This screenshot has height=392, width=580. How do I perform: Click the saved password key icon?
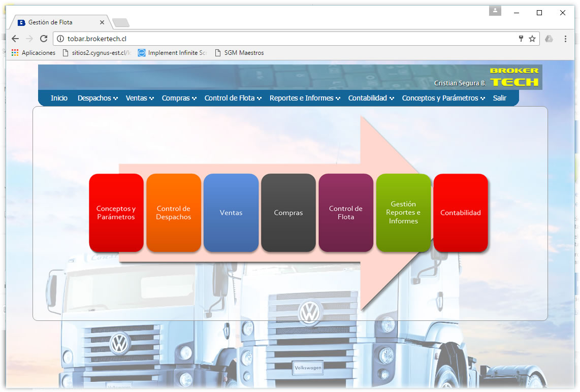[521, 39]
